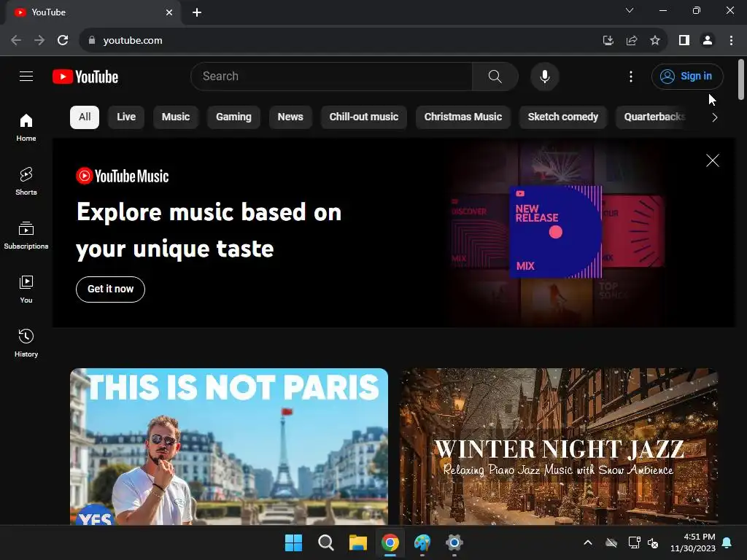The width and height of the screenshot is (747, 560).
Task: Go back in the browser
Action: click(x=16, y=41)
